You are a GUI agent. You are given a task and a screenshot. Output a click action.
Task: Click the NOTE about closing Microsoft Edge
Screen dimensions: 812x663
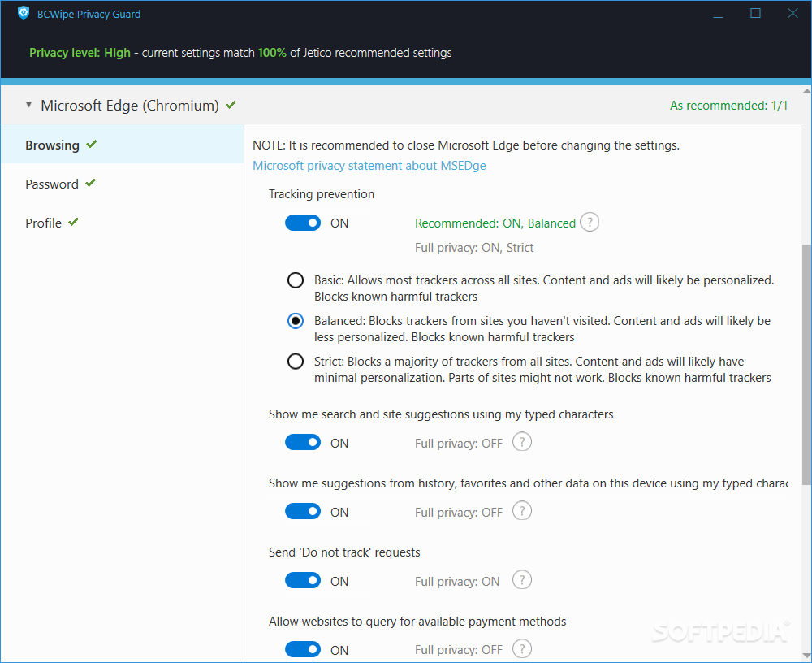click(x=466, y=145)
